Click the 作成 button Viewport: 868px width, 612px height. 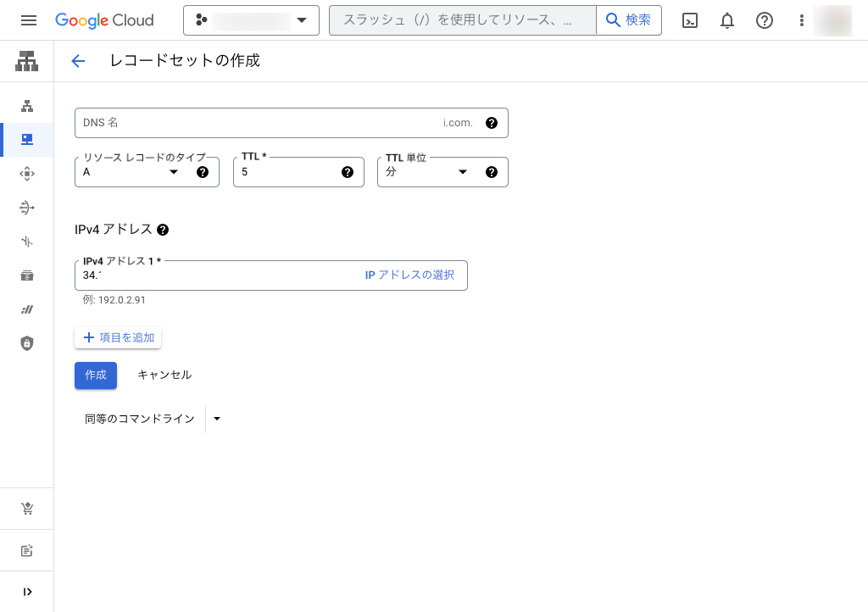click(x=96, y=375)
